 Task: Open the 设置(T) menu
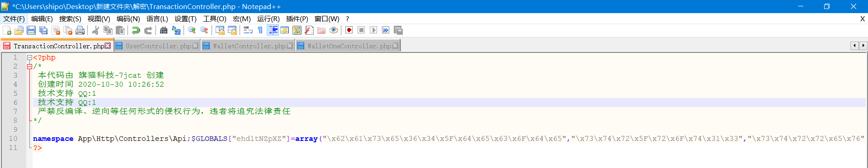click(185, 19)
